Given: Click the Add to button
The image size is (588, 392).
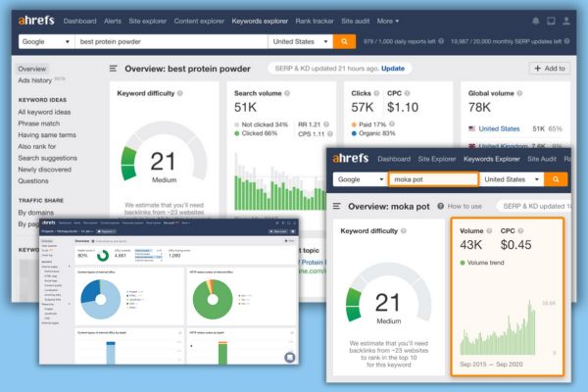Looking at the screenshot, I should pyautogui.click(x=550, y=69).
